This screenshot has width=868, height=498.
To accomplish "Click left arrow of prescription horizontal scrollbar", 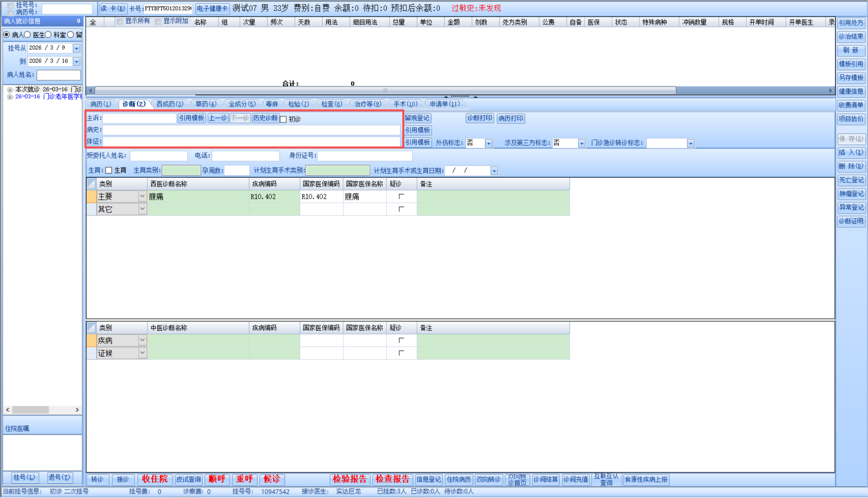I will tap(90, 91).
